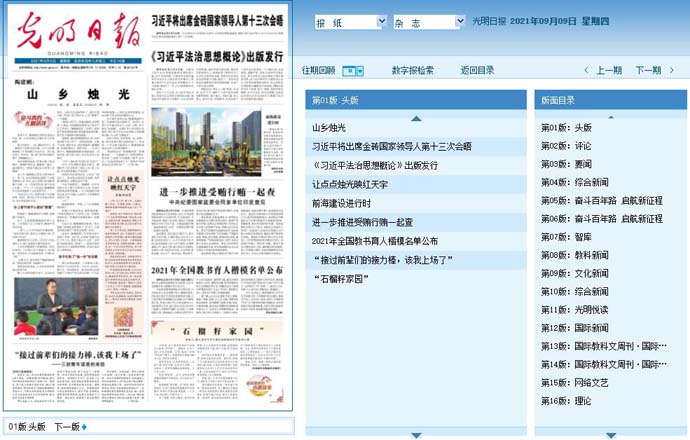Open the article 山乡烛光

(x=328, y=128)
